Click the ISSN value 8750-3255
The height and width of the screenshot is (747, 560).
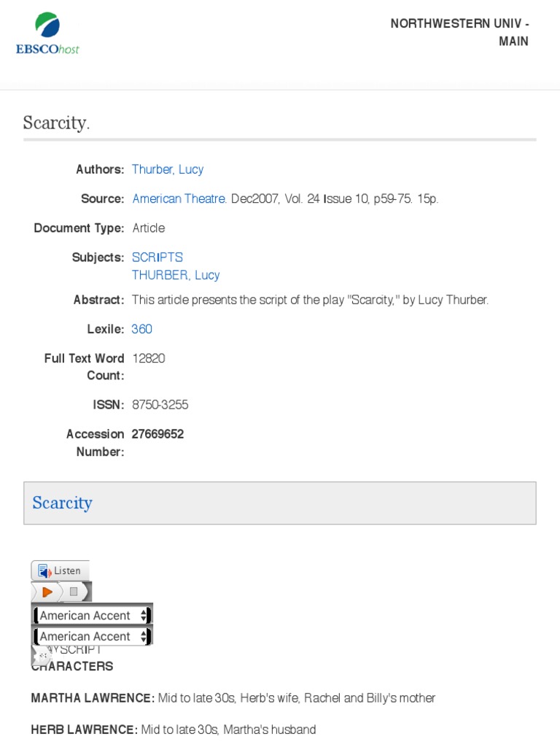[x=160, y=405]
